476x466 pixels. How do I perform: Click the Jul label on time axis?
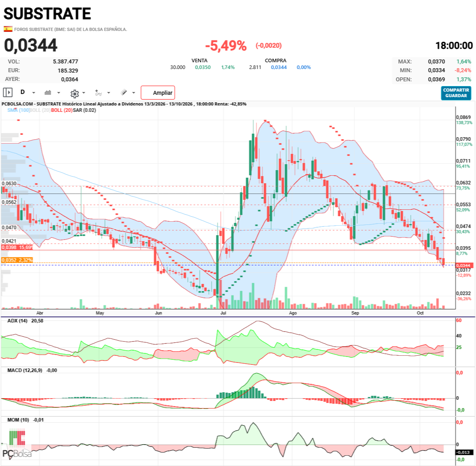[x=223, y=313]
